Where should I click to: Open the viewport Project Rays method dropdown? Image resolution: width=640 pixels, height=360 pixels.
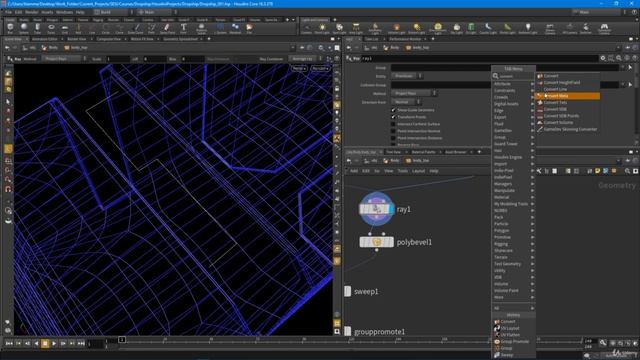[64, 59]
